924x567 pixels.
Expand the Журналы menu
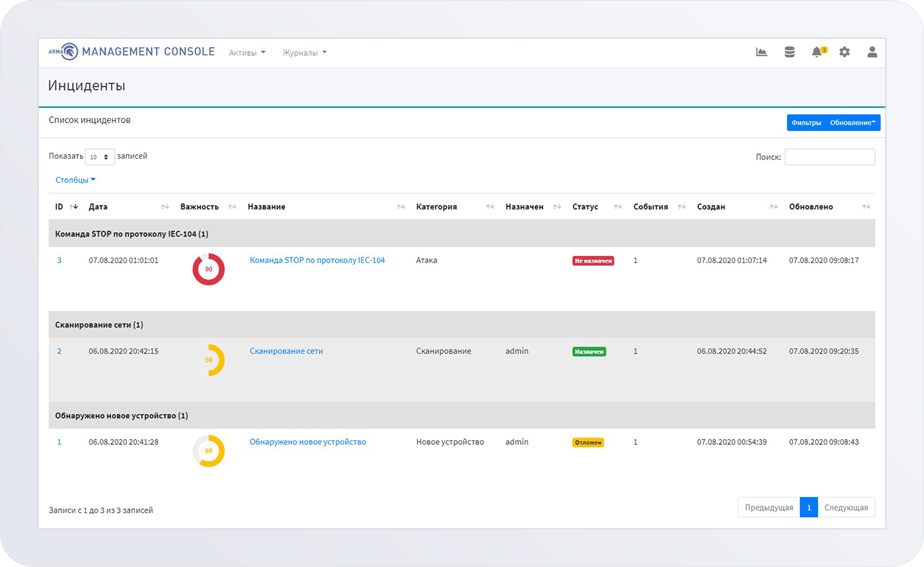(x=304, y=53)
